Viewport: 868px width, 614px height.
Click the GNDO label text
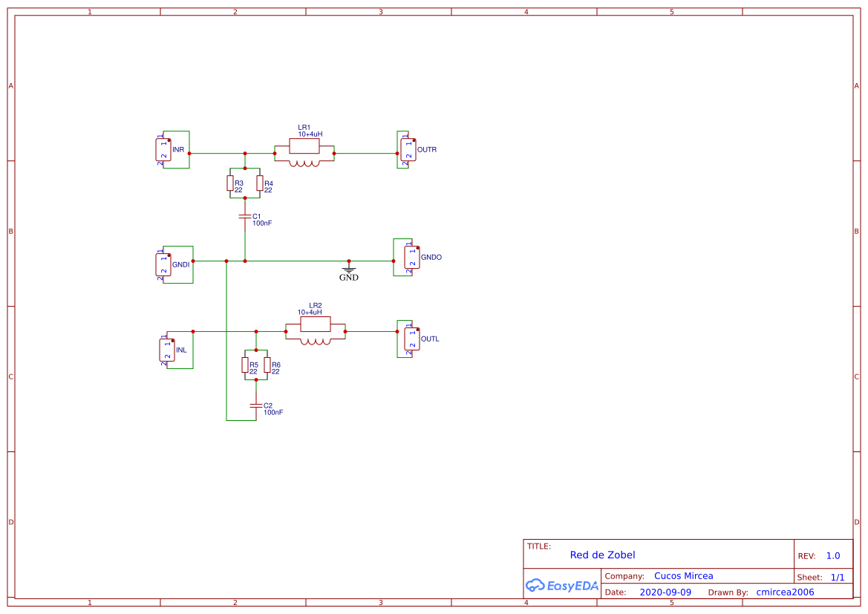[x=431, y=258]
